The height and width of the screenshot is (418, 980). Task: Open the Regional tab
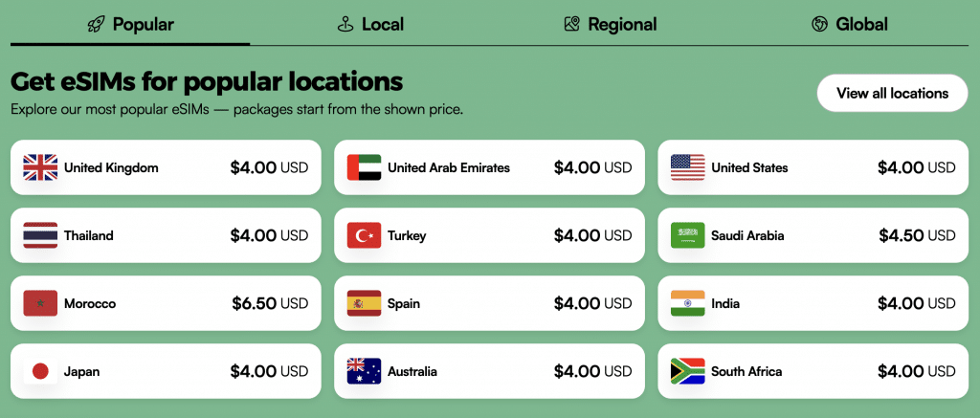click(x=610, y=24)
